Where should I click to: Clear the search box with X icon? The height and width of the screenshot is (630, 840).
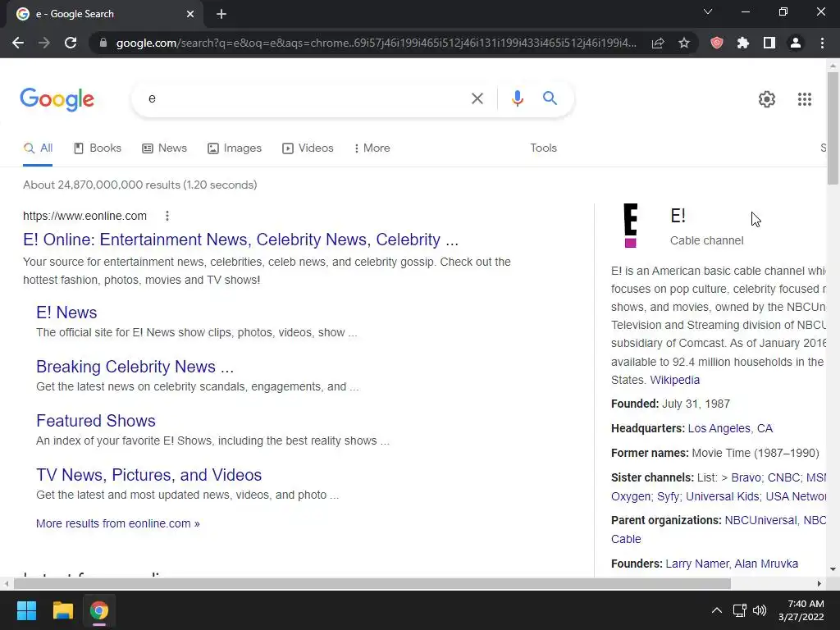[477, 98]
